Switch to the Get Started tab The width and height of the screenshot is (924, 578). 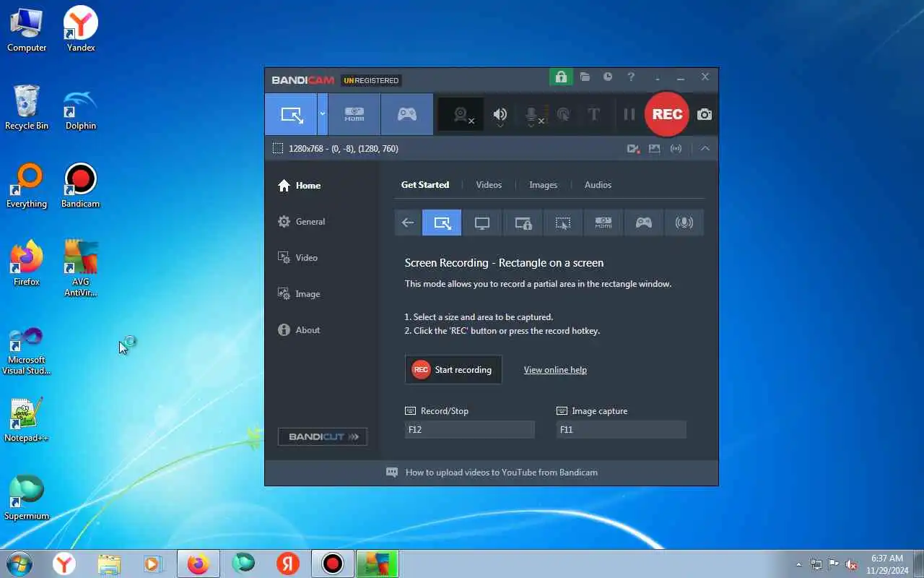(x=425, y=184)
